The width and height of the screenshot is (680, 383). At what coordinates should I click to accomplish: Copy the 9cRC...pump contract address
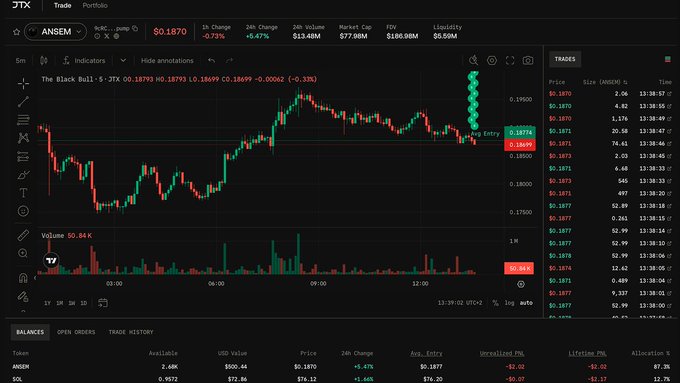(135, 28)
